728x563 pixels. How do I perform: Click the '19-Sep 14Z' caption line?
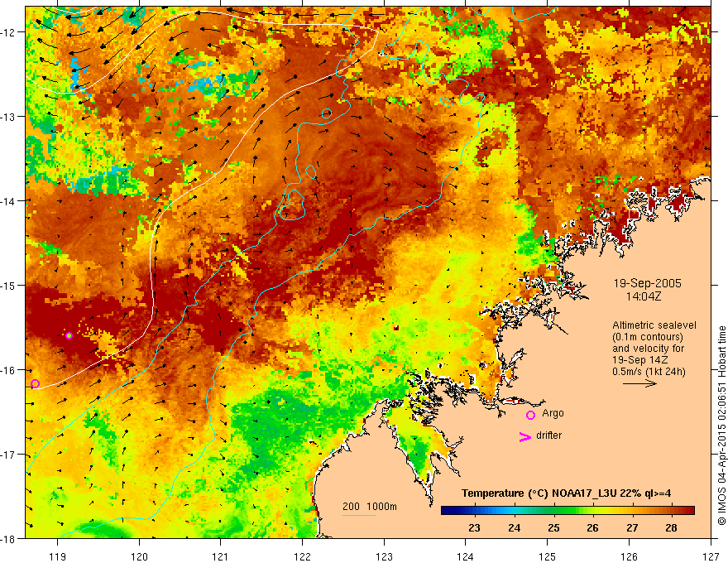click(x=639, y=360)
